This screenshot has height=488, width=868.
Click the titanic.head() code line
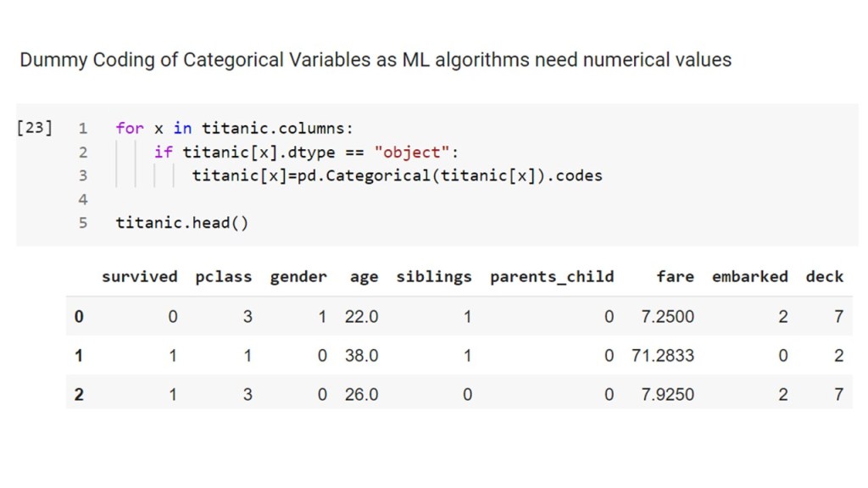tap(182, 224)
